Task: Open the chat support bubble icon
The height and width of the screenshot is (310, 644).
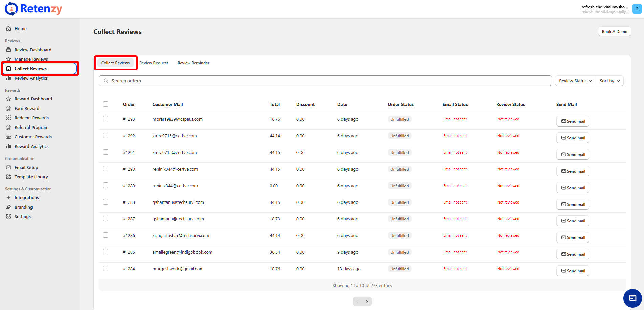Action: point(632,298)
